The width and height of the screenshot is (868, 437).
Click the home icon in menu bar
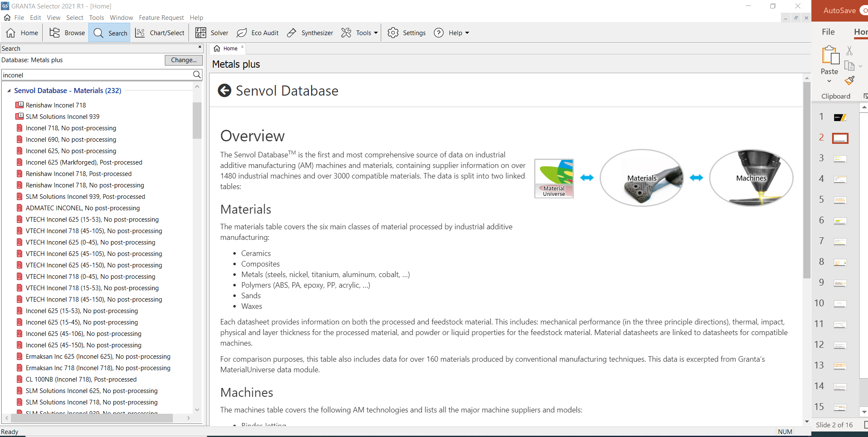click(x=7, y=17)
